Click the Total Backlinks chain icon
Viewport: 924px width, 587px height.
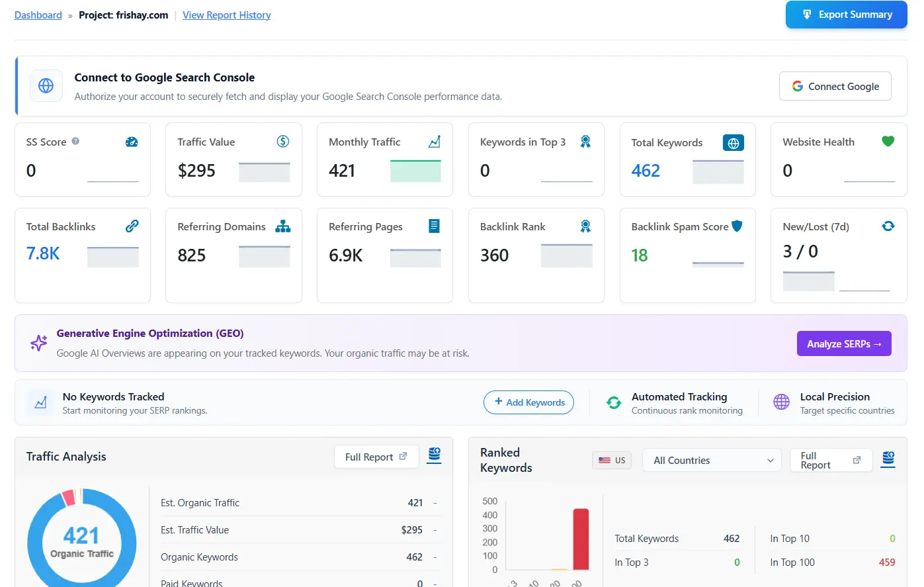[131, 226]
